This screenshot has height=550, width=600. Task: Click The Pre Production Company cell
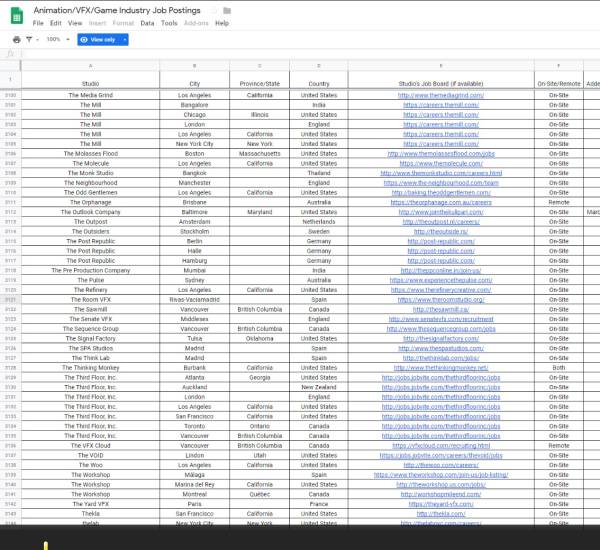90,270
